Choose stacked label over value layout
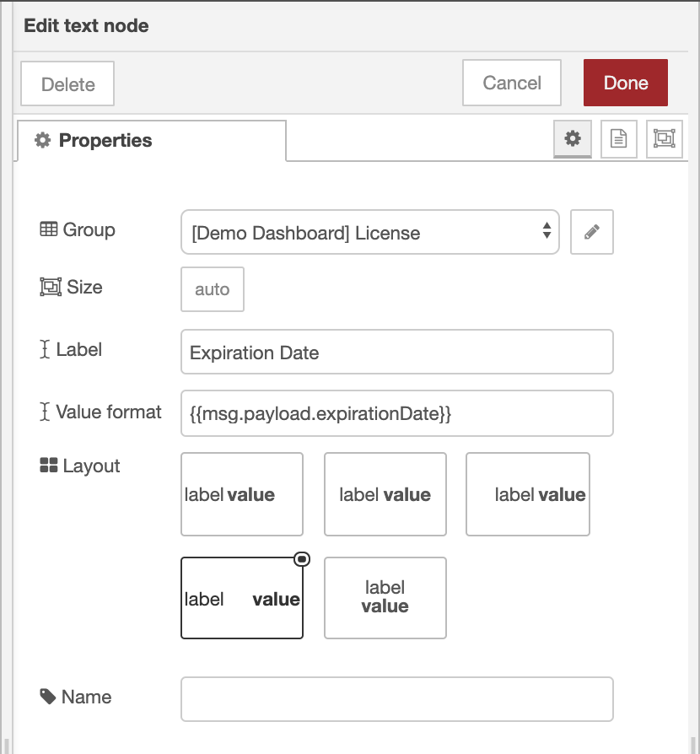The image size is (700, 754). point(385,598)
